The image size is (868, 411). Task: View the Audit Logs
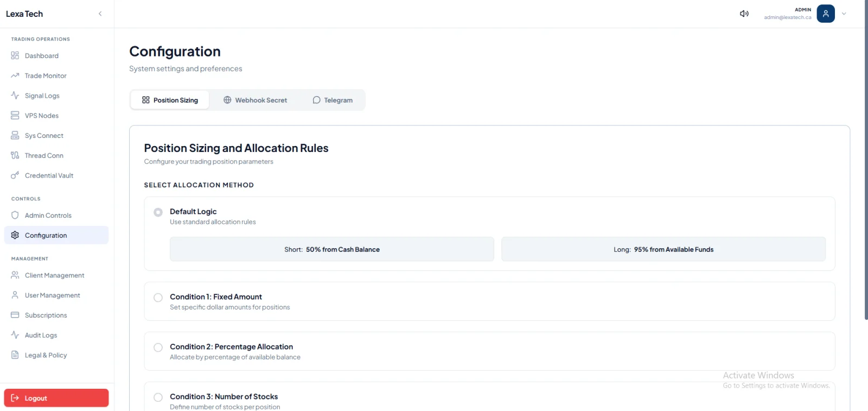[x=56, y=335]
